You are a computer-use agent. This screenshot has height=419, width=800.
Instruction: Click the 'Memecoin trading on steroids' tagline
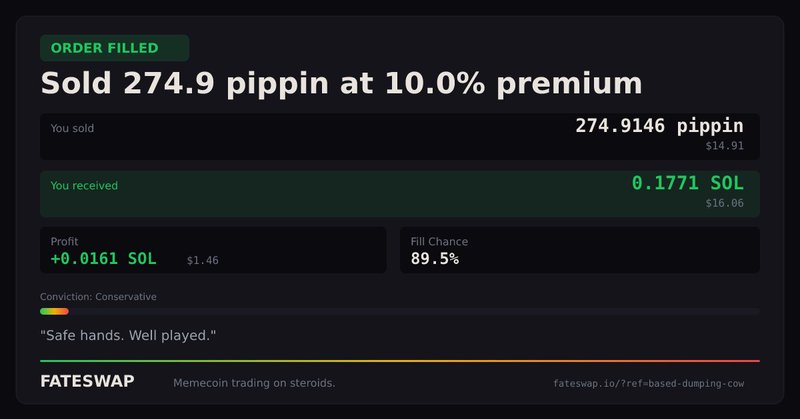(254, 383)
